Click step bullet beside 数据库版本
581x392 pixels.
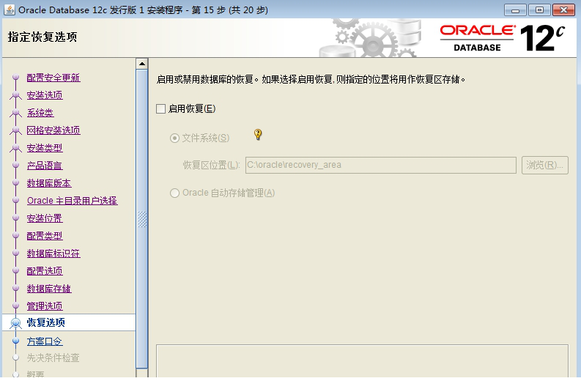tap(15, 182)
